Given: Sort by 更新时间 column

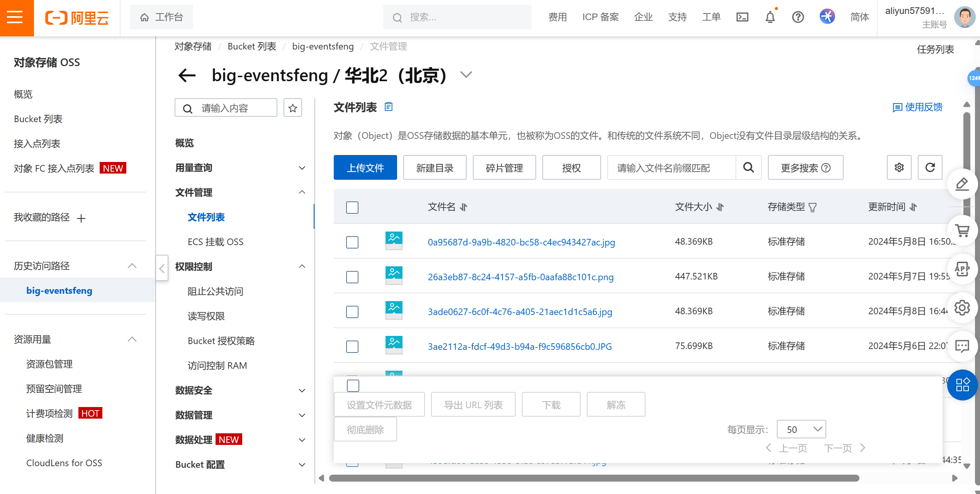Looking at the screenshot, I should pos(913,207).
